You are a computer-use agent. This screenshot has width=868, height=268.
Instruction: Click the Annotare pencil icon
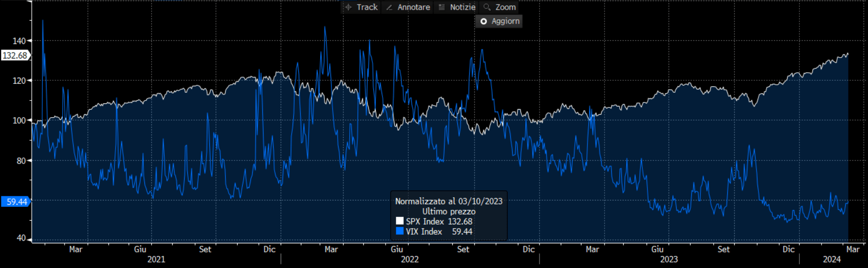coord(389,7)
